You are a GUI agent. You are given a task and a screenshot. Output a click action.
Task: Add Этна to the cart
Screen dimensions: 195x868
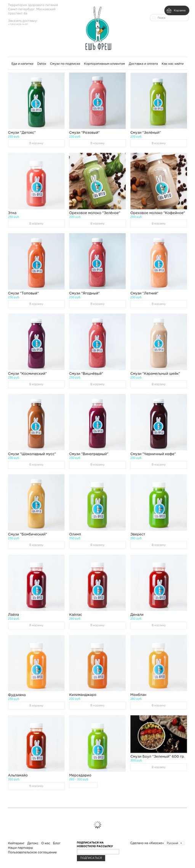click(x=36, y=223)
